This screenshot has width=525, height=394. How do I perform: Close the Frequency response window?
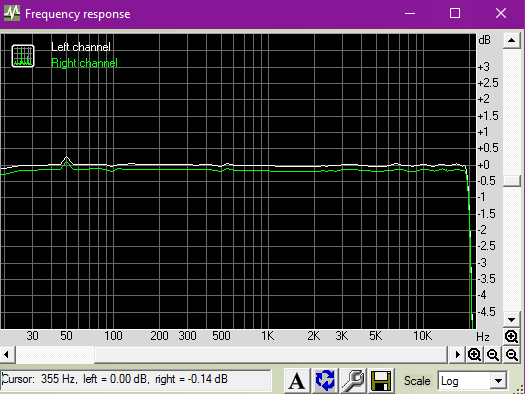501,13
